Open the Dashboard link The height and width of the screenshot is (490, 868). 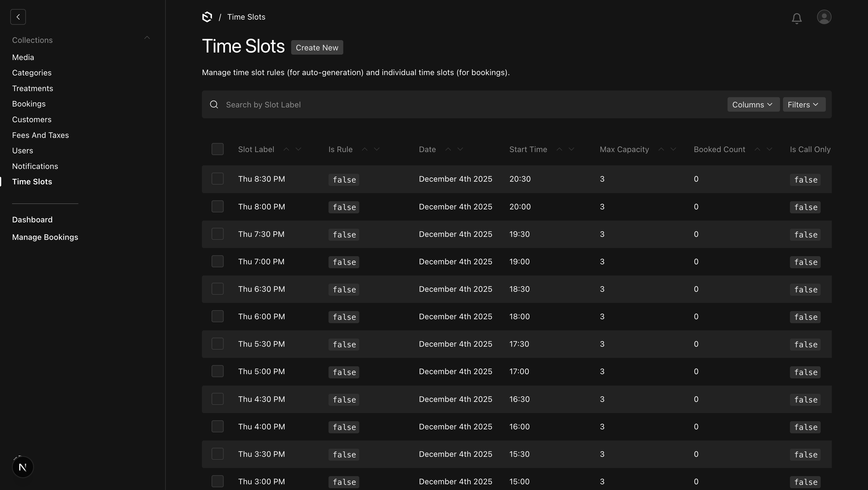32,220
